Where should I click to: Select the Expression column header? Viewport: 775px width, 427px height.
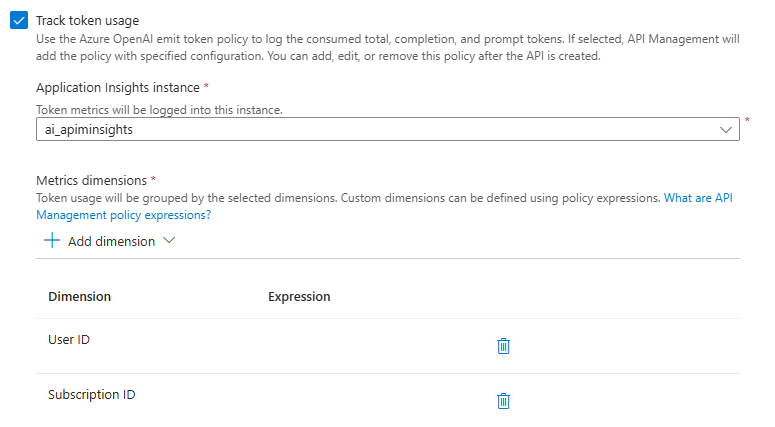click(x=299, y=297)
